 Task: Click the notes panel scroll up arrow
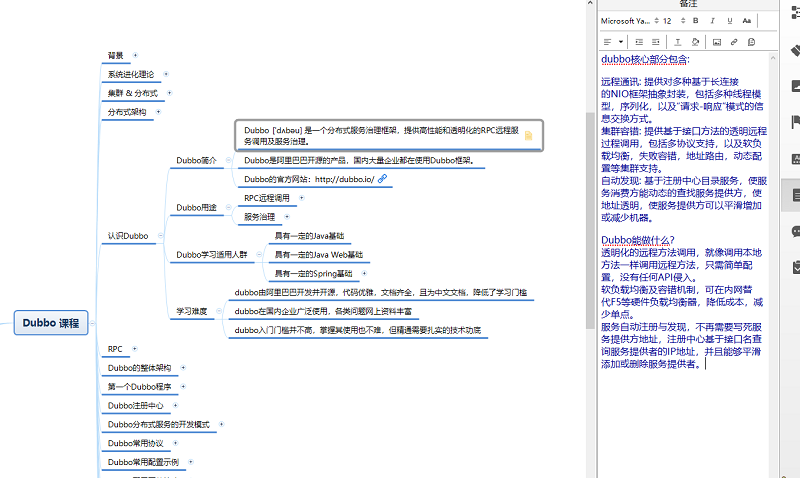773,58
